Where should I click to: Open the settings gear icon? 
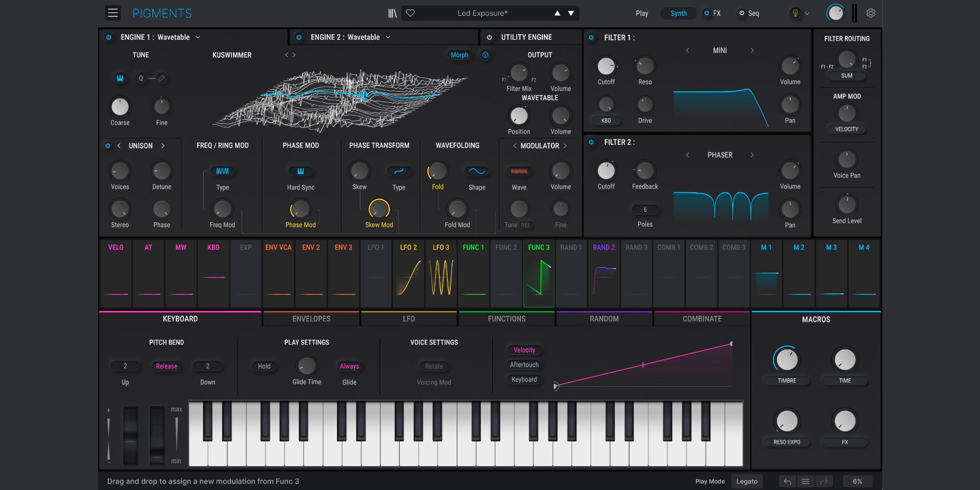871,13
